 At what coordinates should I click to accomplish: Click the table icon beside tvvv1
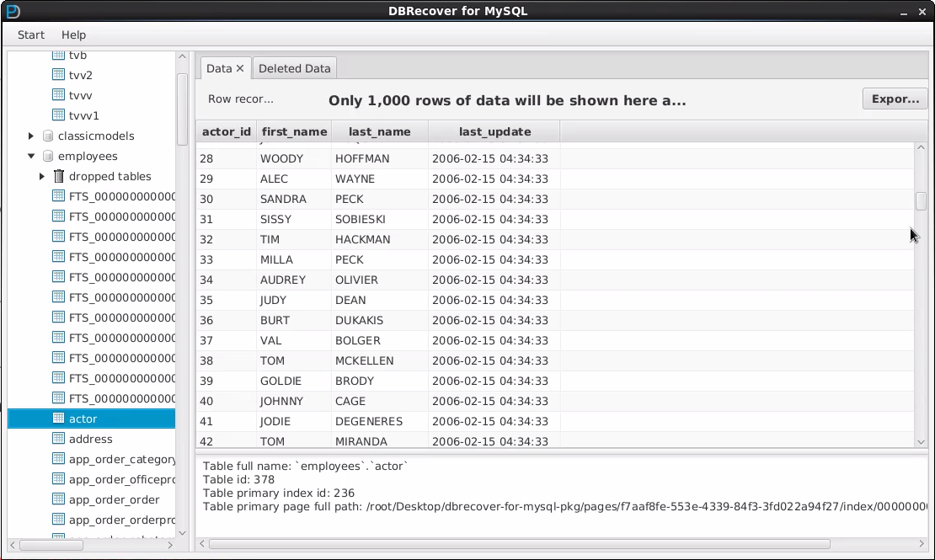(58, 115)
